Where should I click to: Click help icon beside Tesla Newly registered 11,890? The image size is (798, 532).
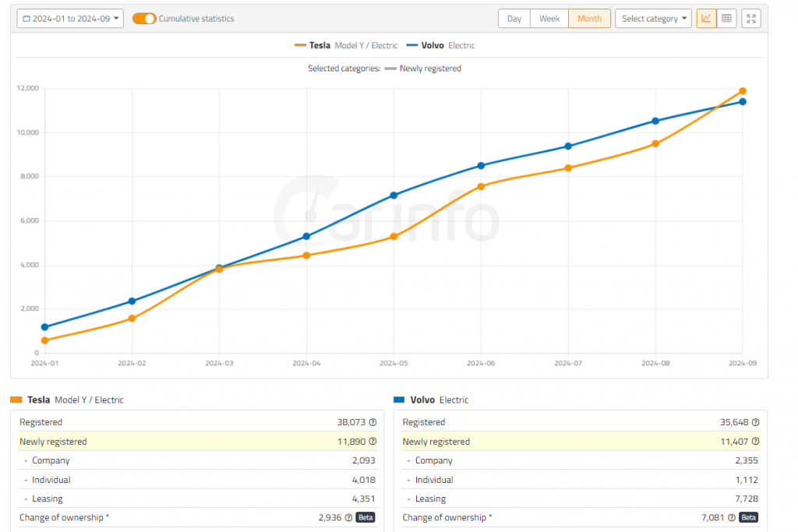click(x=373, y=442)
